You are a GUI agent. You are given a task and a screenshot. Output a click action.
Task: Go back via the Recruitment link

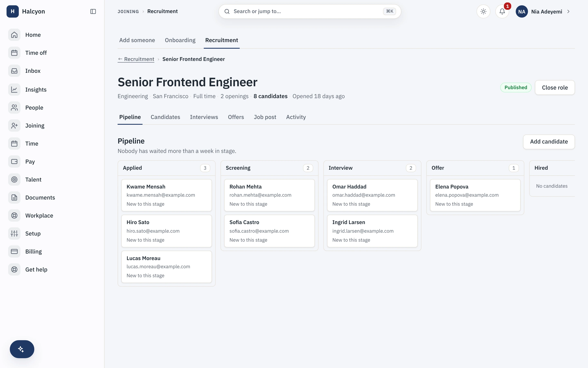[136, 59]
